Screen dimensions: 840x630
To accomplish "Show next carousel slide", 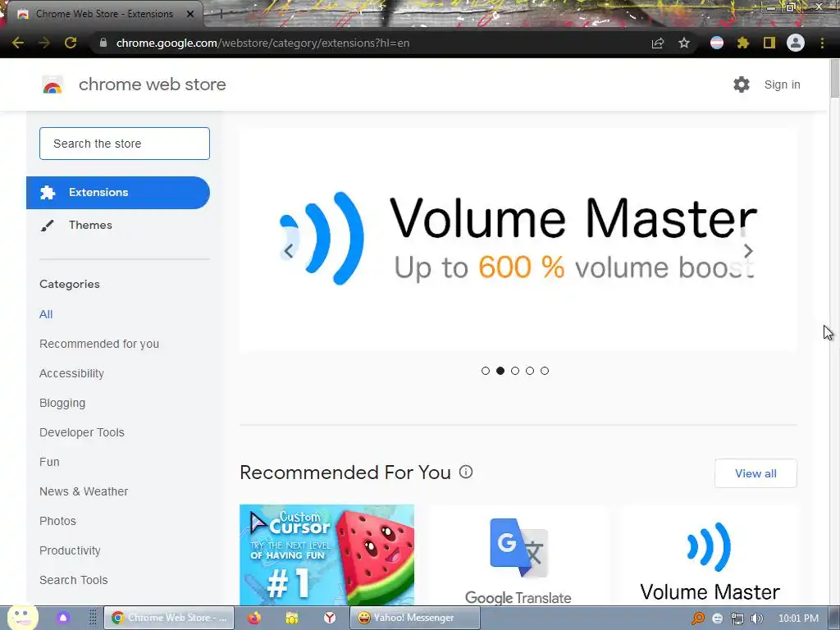I will [x=748, y=251].
